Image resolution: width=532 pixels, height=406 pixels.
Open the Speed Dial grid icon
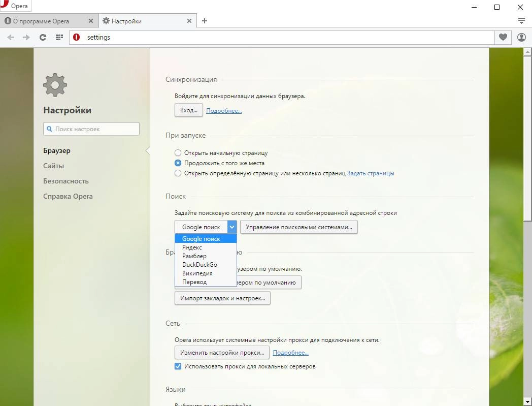[59, 38]
